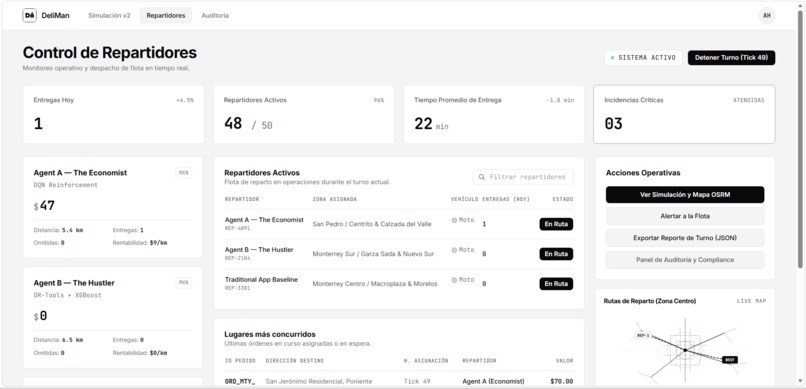Click the ID PEDIDO column header

pos(240,361)
